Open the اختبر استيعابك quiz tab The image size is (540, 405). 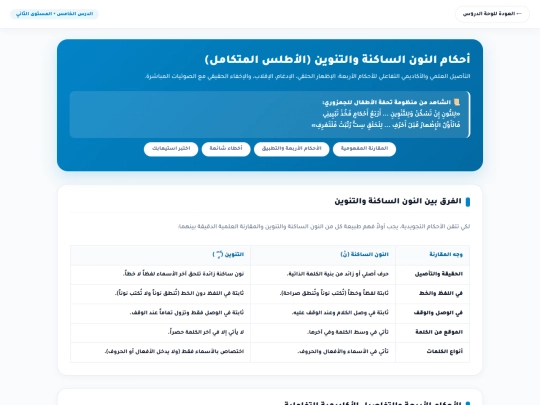[x=171, y=149]
